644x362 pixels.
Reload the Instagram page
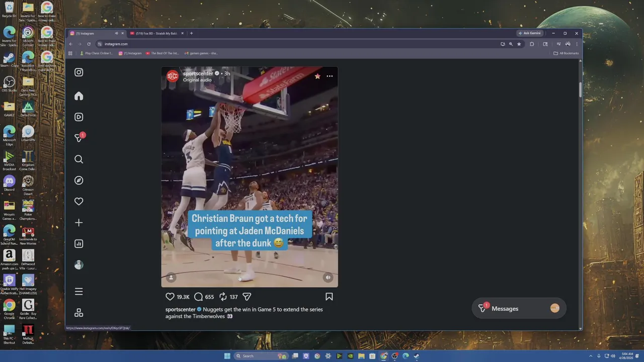click(x=89, y=44)
